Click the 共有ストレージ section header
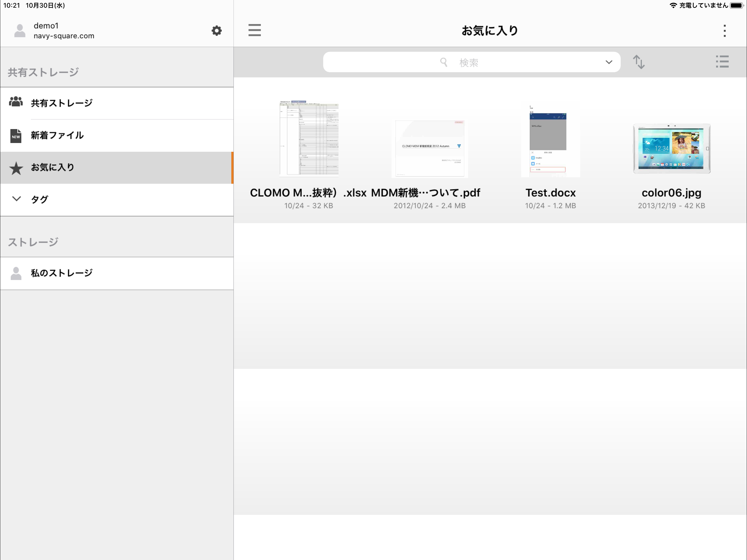The height and width of the screenshot is (560, 747). (x=43, y=72)
